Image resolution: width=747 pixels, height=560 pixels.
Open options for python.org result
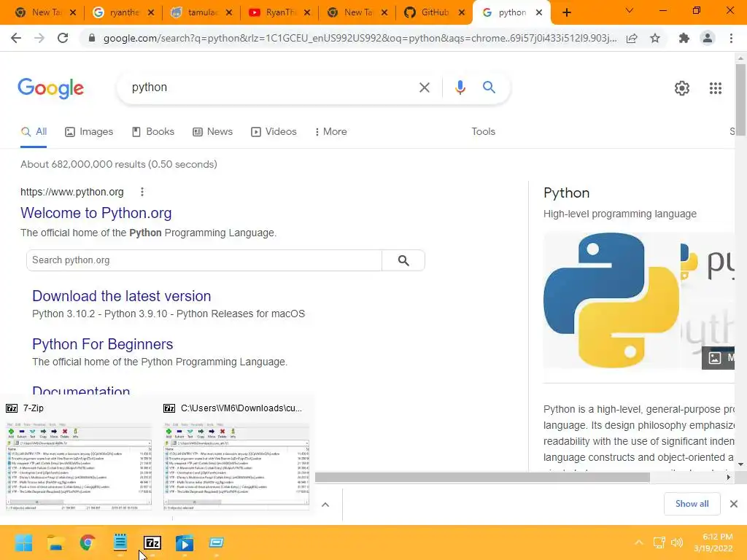coord(142,192)
